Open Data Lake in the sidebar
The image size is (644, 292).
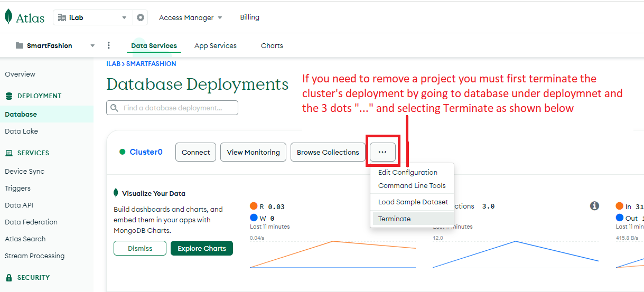22,131
